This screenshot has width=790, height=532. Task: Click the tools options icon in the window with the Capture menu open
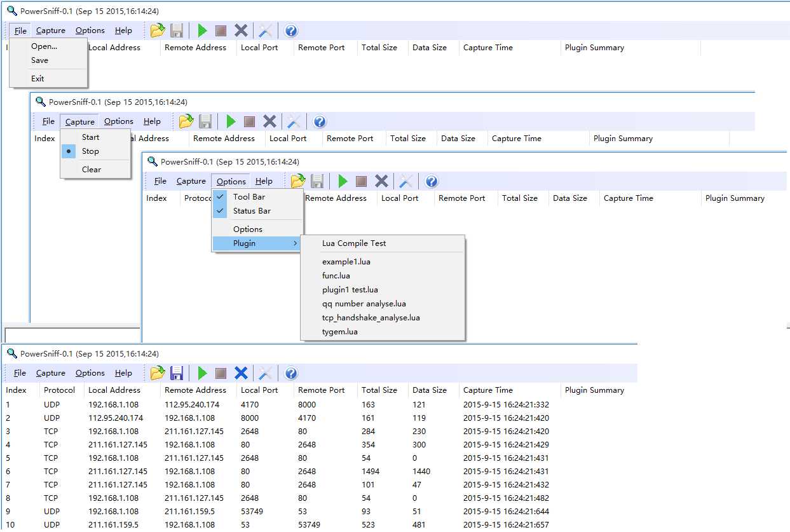(294, 121)
